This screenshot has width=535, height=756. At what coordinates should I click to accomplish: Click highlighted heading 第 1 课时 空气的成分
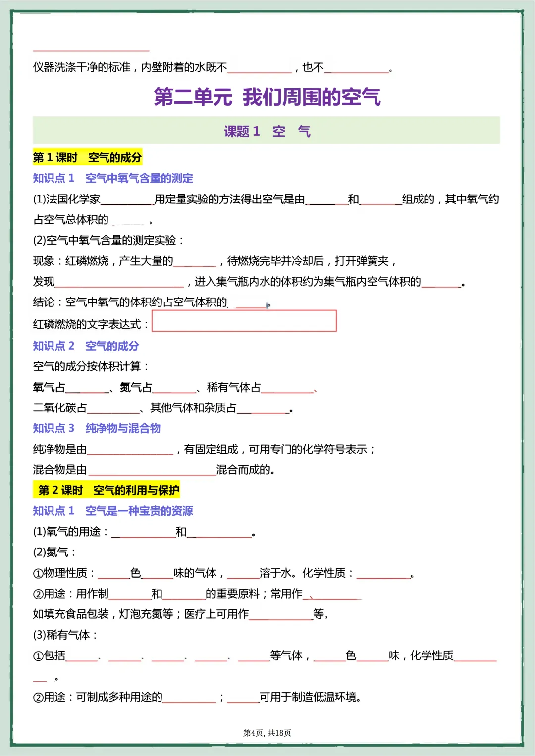pyautogui.click(x=87, y=158)
